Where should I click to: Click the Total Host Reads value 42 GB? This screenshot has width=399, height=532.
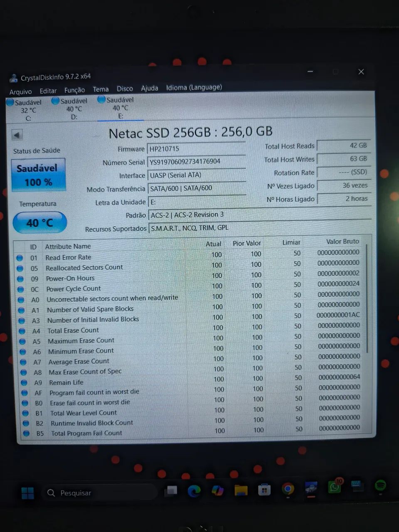pos(343,145)
